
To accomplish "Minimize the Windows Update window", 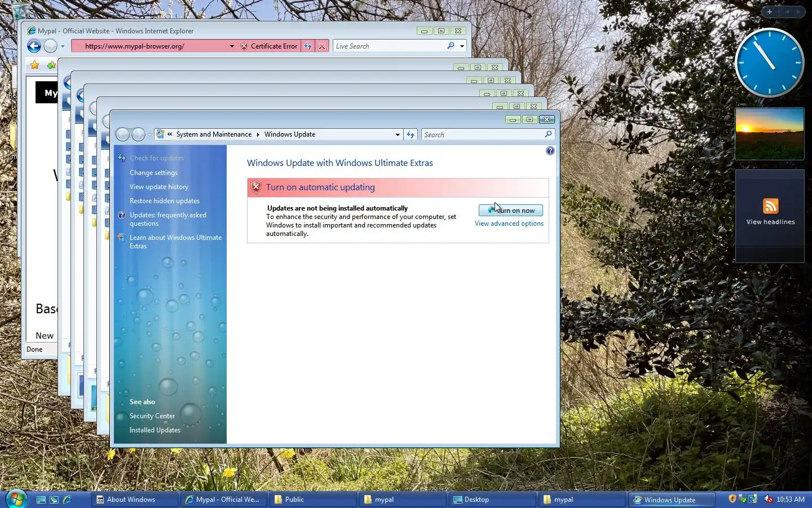I will (x=513, y=120).
